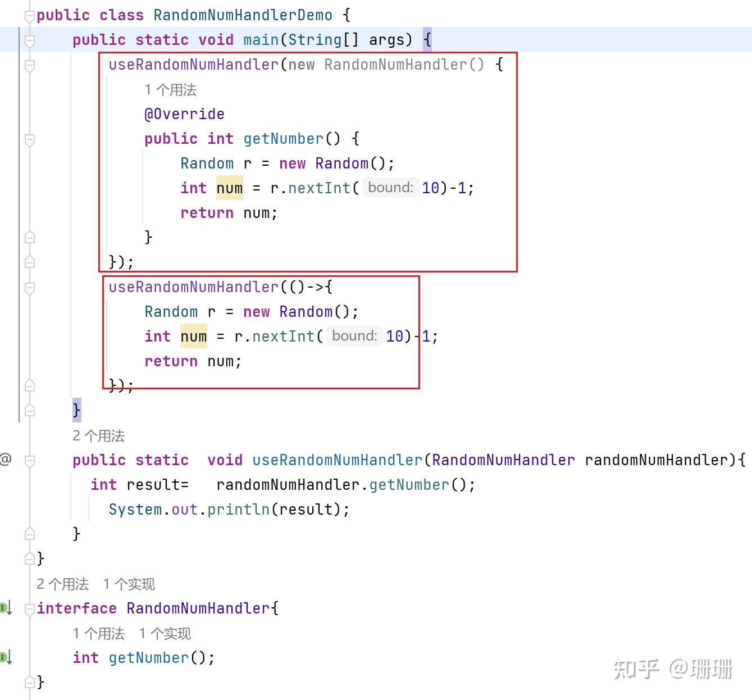This screenshot has width=752, height=700.
Task: Open the '2 个用法' hint above useRandomNumHandler method
Action: click(99, 436)
